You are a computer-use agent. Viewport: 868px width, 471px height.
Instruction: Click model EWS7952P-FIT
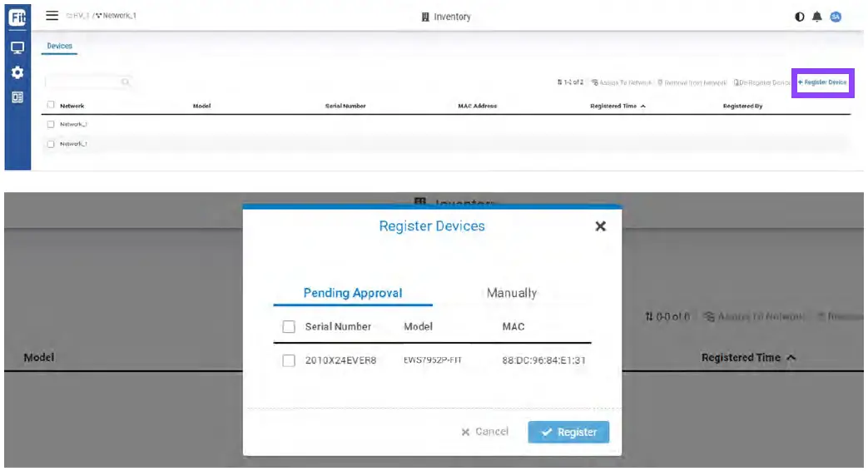[x=433, y=360]
